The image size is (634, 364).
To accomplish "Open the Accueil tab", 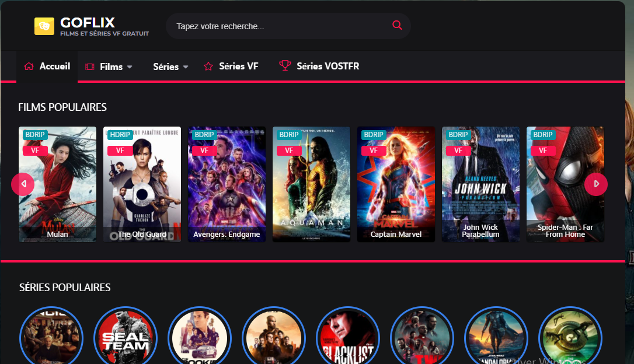I will [47, 66].
